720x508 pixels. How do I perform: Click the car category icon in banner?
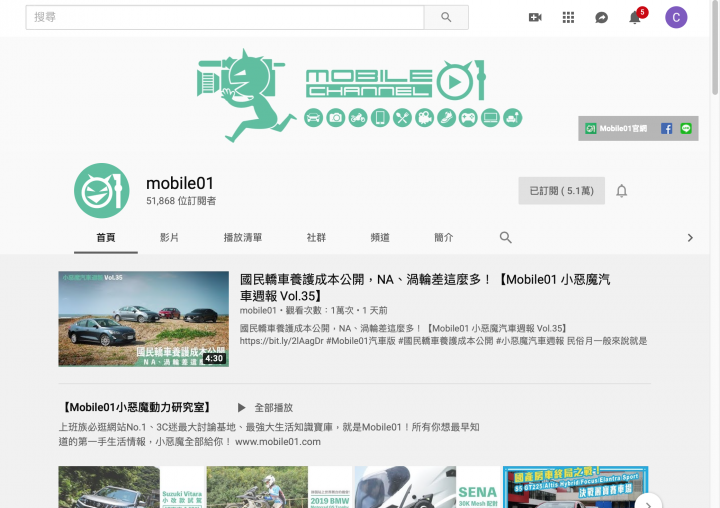313,118
